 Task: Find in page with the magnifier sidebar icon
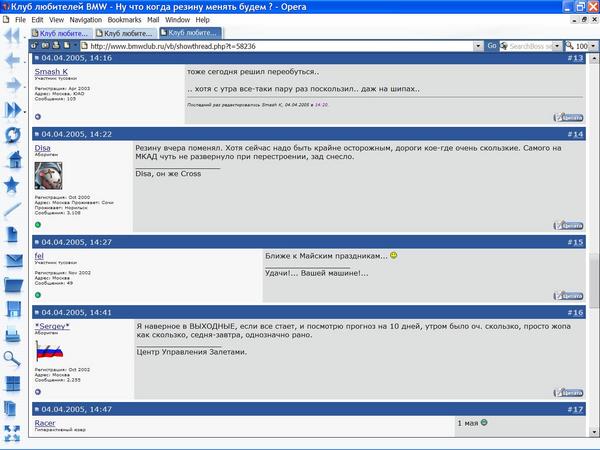tap(12, 359)
